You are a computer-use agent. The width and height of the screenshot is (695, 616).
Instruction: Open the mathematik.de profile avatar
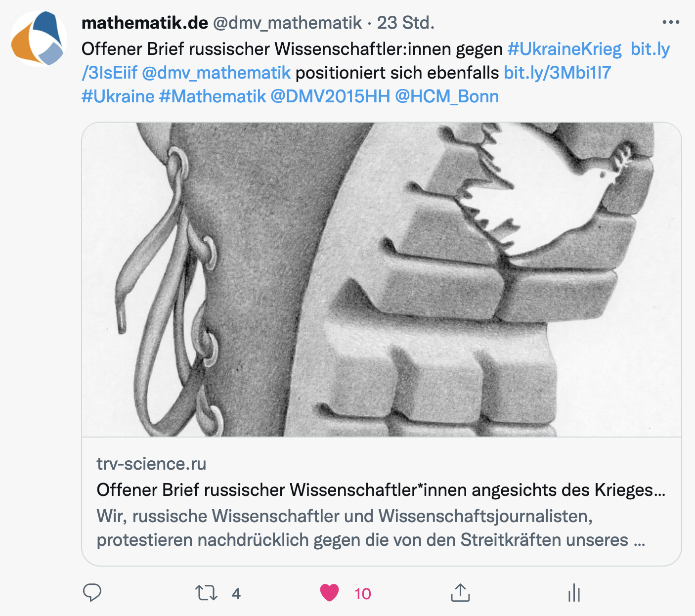(39, 39)
